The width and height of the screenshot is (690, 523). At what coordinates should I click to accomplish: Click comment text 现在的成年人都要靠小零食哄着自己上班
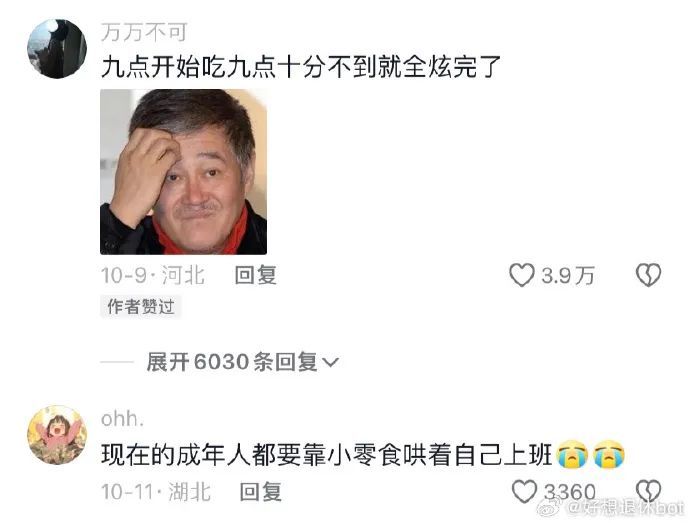coord(327,455)
